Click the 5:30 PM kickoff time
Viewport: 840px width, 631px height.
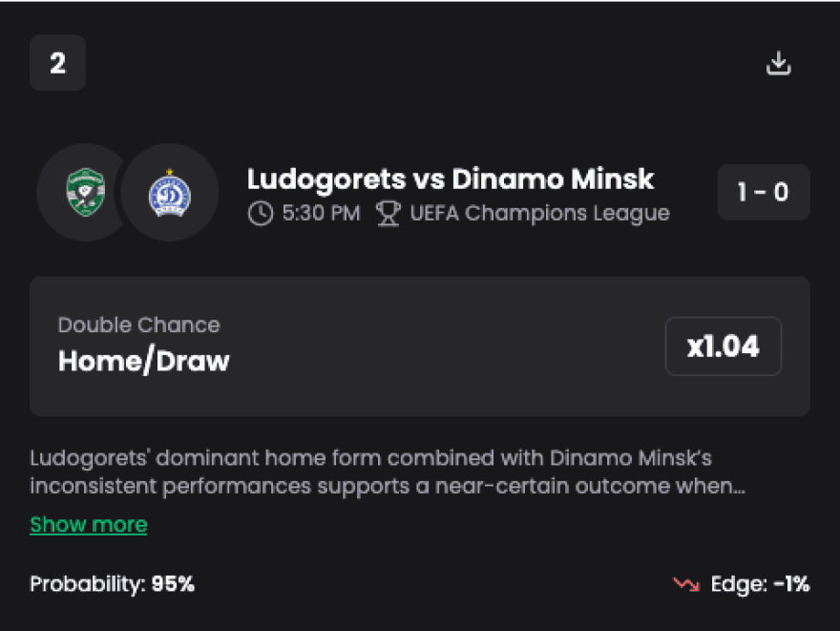tap(321, 213)
